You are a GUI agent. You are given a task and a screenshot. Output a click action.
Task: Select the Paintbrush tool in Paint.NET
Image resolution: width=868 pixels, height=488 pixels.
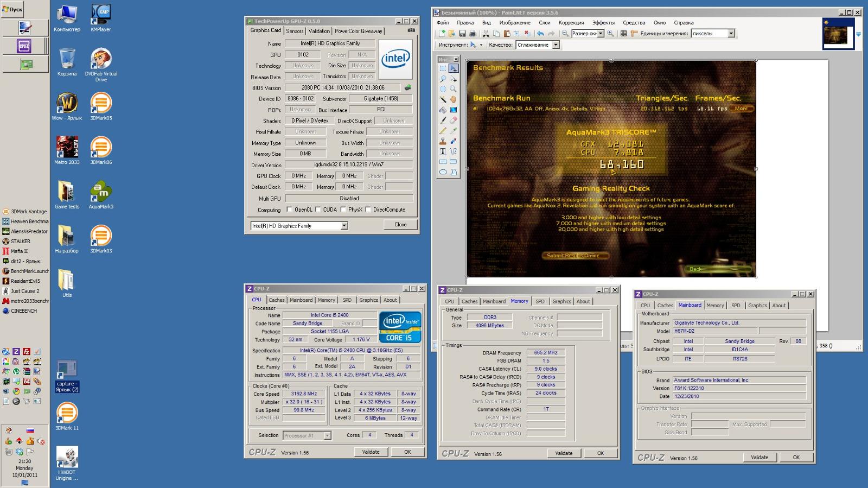[443, 120]
